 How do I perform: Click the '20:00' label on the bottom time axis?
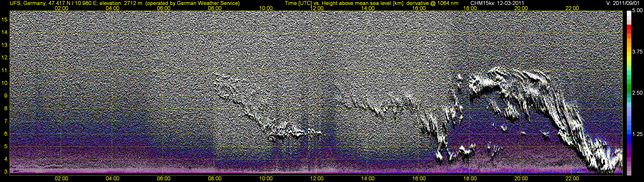(521, 179)
